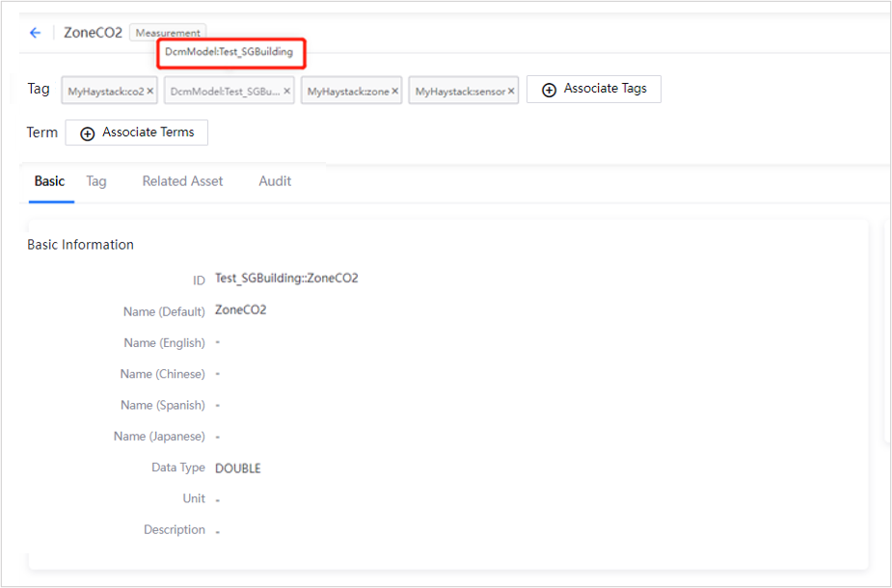The image size is (892, 588).
Task: Remove the MyHaystack:zone tag
Action: pos(394,92)
